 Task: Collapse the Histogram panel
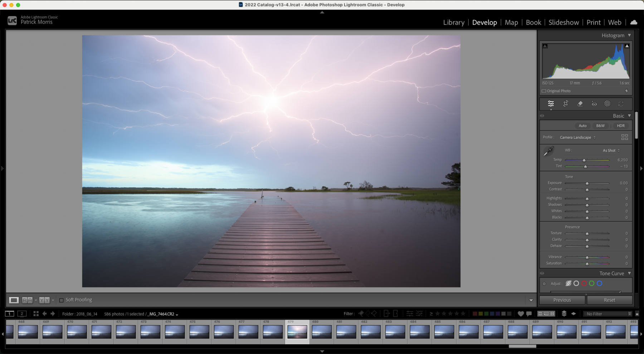[x=629, y=35]
